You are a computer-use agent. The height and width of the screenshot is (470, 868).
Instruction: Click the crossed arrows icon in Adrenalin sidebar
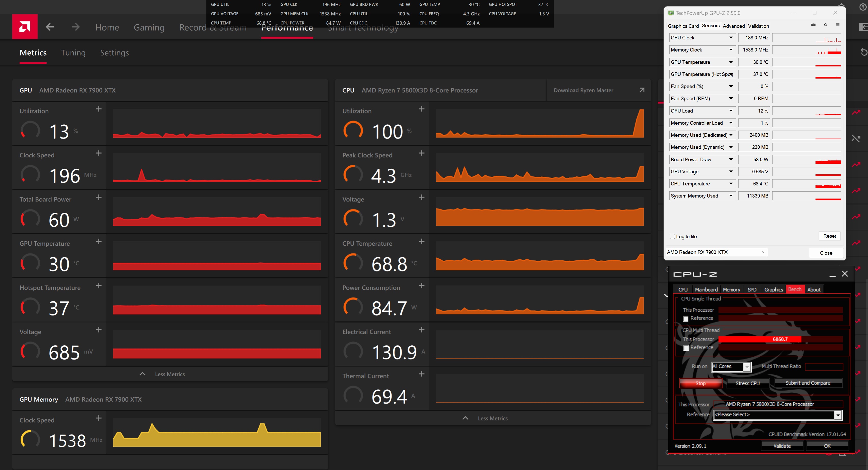pos(856,138)
